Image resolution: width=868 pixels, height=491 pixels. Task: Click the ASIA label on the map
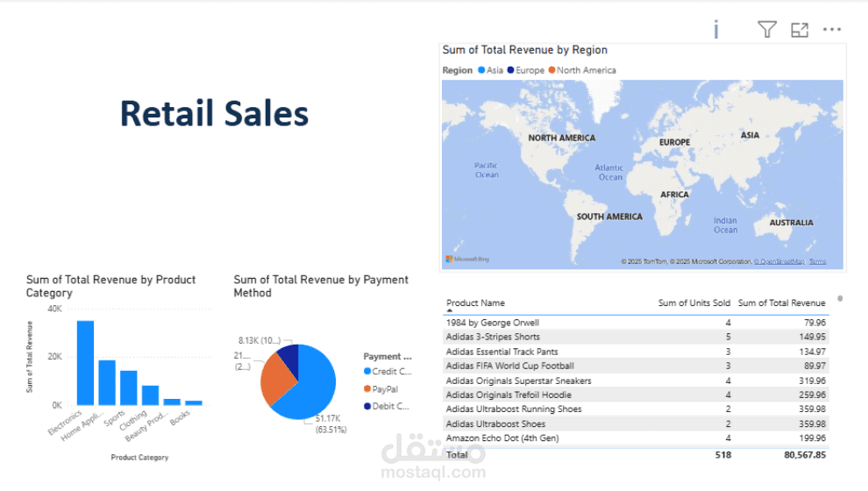pyautogui.click(x=751, y=135)
